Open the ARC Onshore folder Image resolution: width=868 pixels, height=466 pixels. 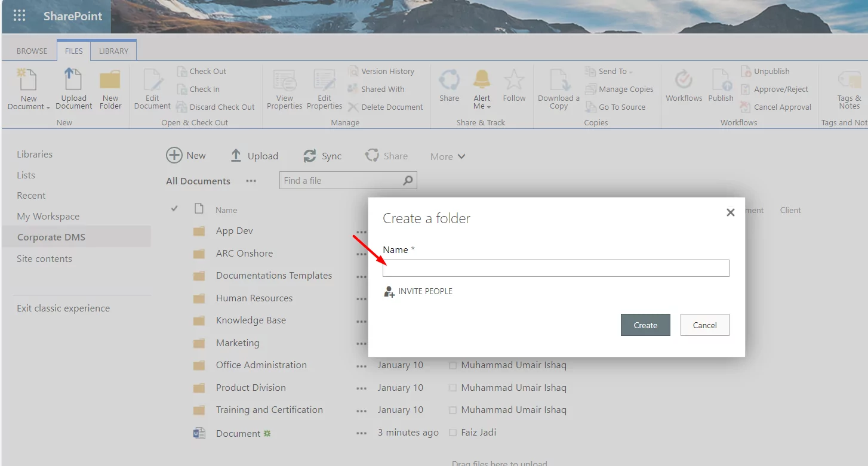pos(244,253)
